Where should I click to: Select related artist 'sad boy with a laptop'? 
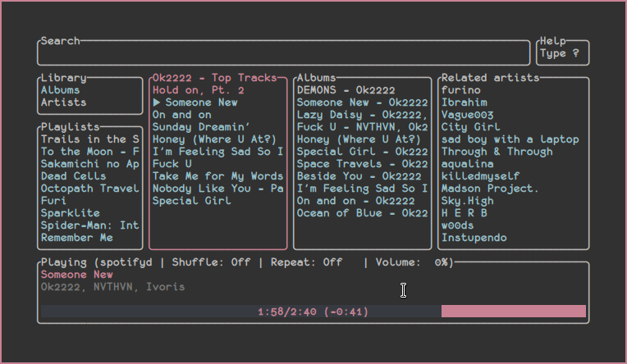pos(510,139)
